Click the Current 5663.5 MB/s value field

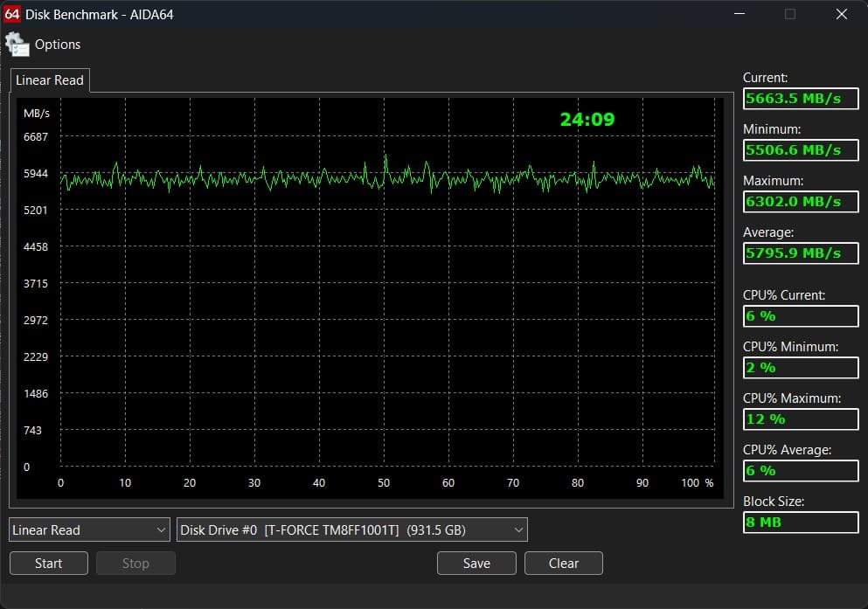(x=801, y=99)
